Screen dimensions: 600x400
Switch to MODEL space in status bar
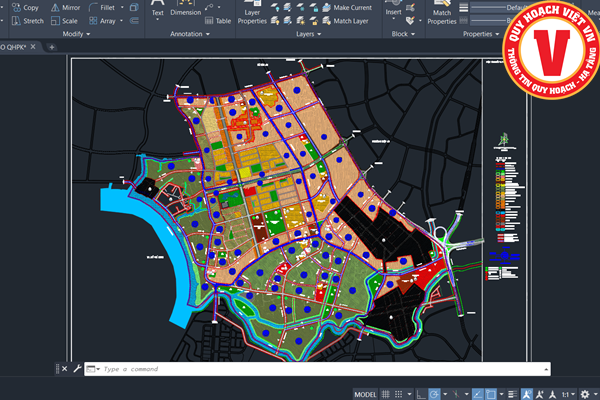367,394
